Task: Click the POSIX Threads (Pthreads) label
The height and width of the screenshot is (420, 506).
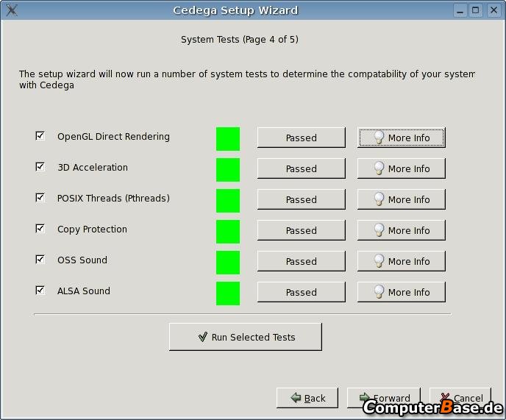Action: (x=113, y=198)
